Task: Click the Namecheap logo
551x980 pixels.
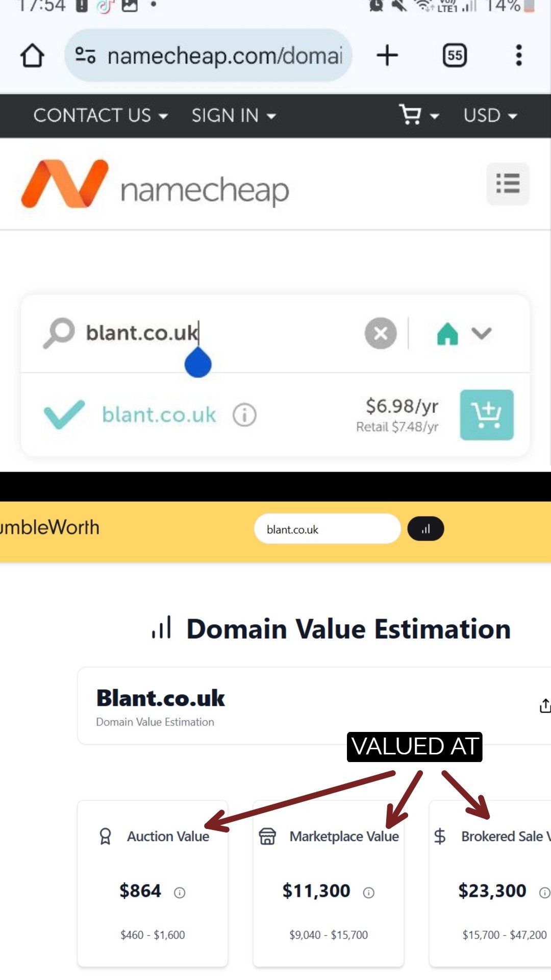Action: [155, 185]
